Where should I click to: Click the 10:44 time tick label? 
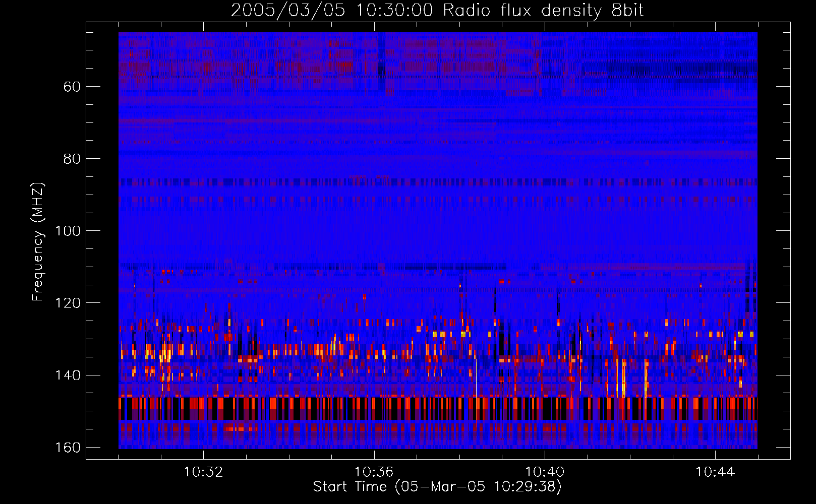pyautogui.click(x=715, y=472)
